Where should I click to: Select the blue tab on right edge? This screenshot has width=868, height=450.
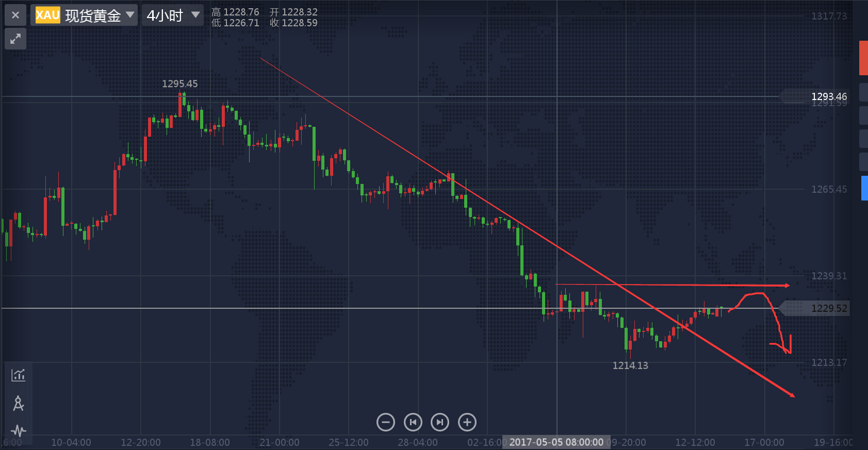pyautogui.click(x=864, y=188)
